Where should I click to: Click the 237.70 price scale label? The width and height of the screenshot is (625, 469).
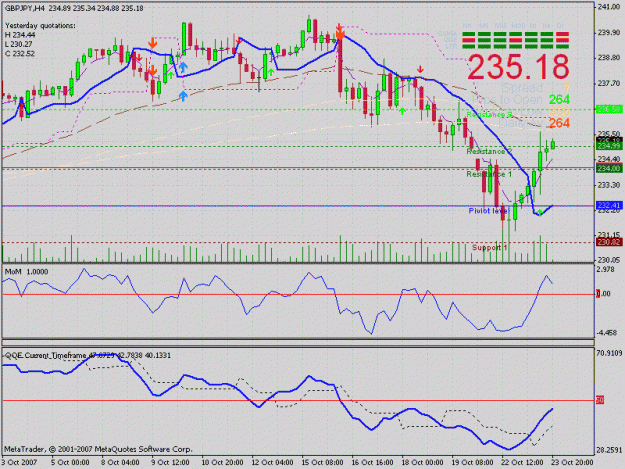[x=609, y=83]
